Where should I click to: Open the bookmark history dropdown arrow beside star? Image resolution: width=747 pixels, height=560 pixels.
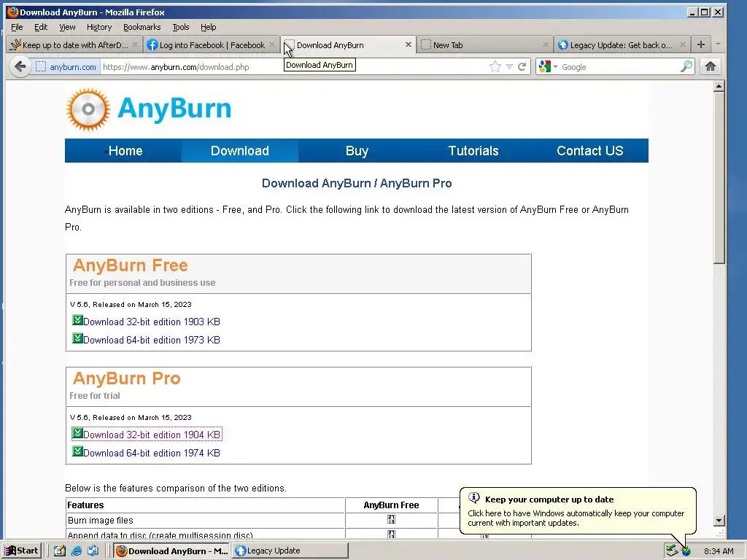tap(509, 66)
